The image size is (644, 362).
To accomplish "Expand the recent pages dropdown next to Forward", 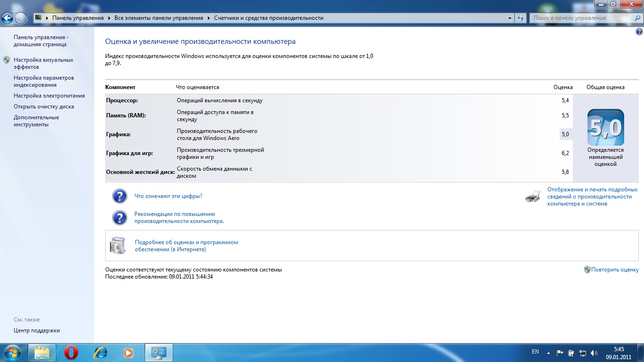I will [30, 18].
